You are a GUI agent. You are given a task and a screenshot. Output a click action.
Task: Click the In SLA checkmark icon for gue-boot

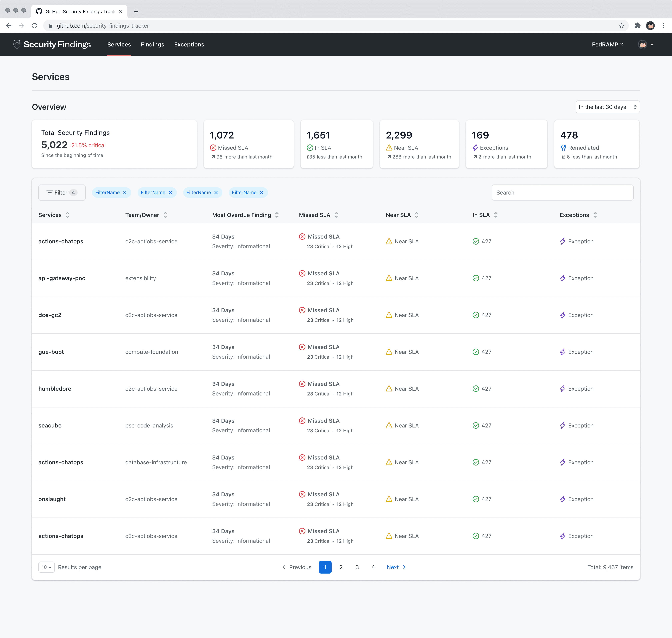coord(476,352)
